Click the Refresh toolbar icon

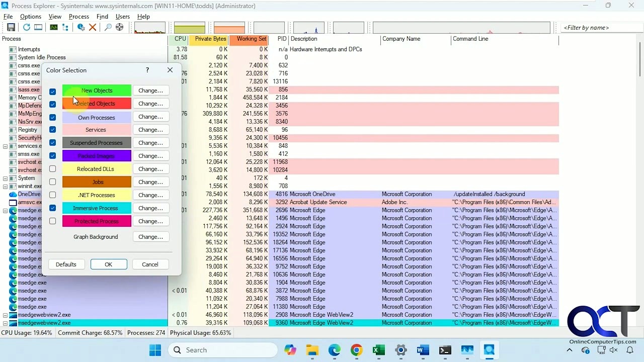(x=26, y=27)
